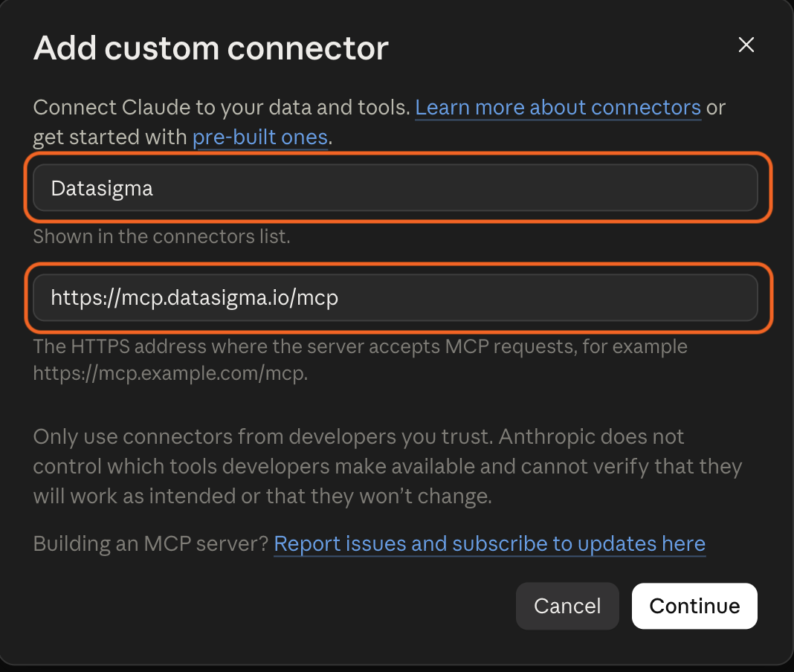This screenshot has height=672, width=794.
Task: Click the 'Only use connectors from developers' warning
Action: 387,466
